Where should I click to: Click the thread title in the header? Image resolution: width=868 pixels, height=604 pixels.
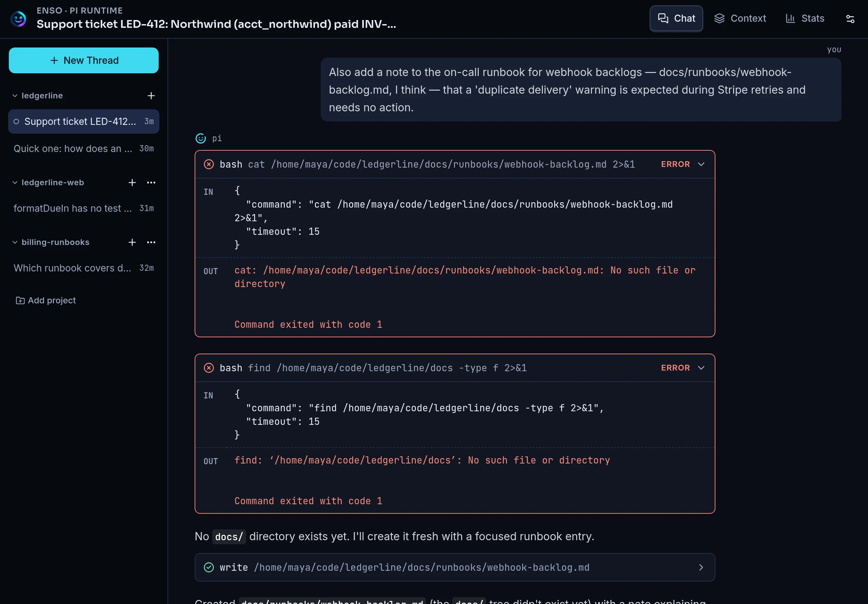pos(216,24)
